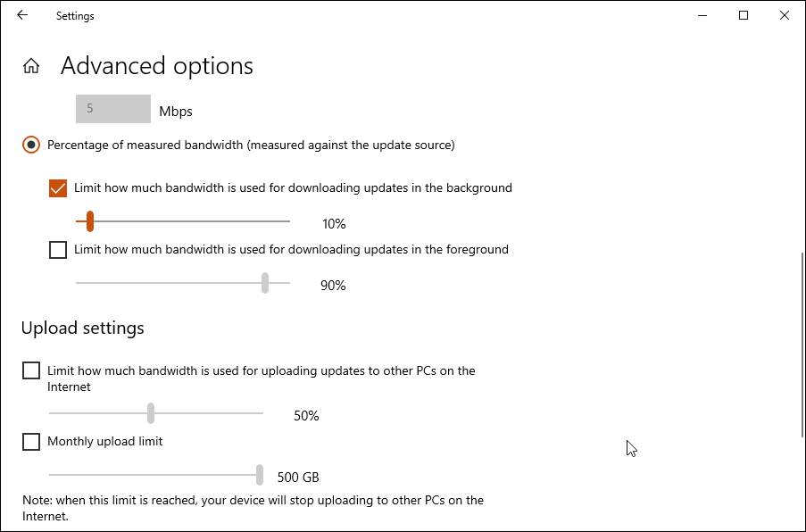The height and width of the screenshot is (532, 806).
Task: Enable upload bandwidth limit to other PCs
Action: tap(31, 370)
